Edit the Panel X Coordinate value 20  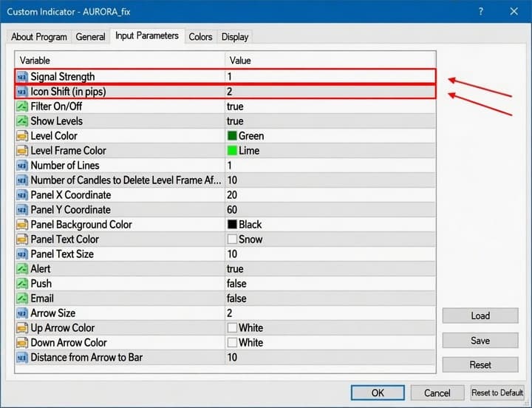pos(330,195)
